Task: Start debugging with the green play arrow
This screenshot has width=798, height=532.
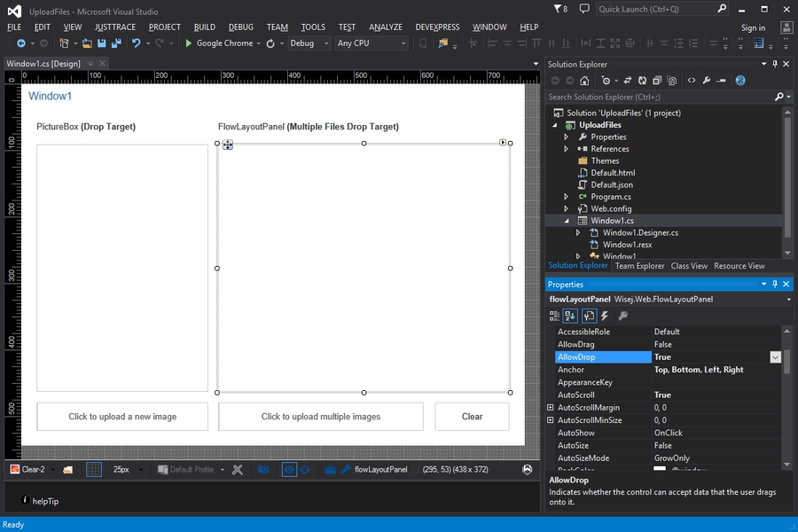Action: click(x=188, y=43)
